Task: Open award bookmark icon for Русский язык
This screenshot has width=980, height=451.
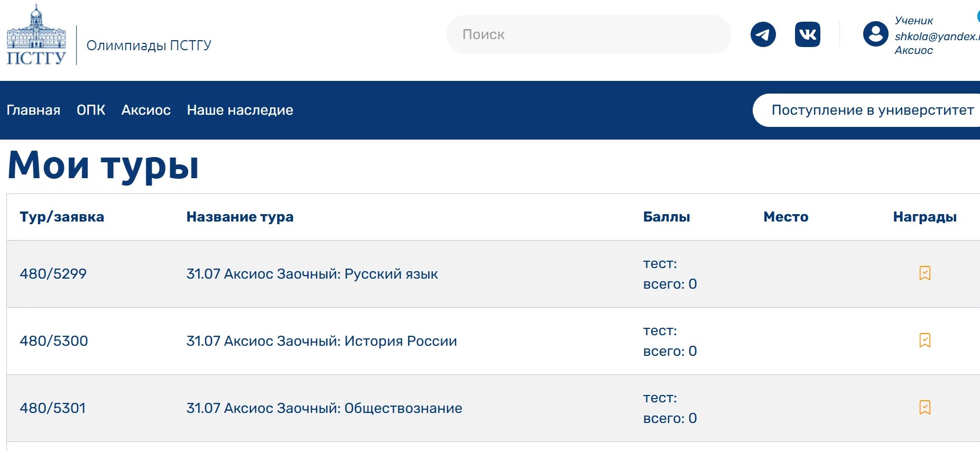Action: tap(924, 273)
